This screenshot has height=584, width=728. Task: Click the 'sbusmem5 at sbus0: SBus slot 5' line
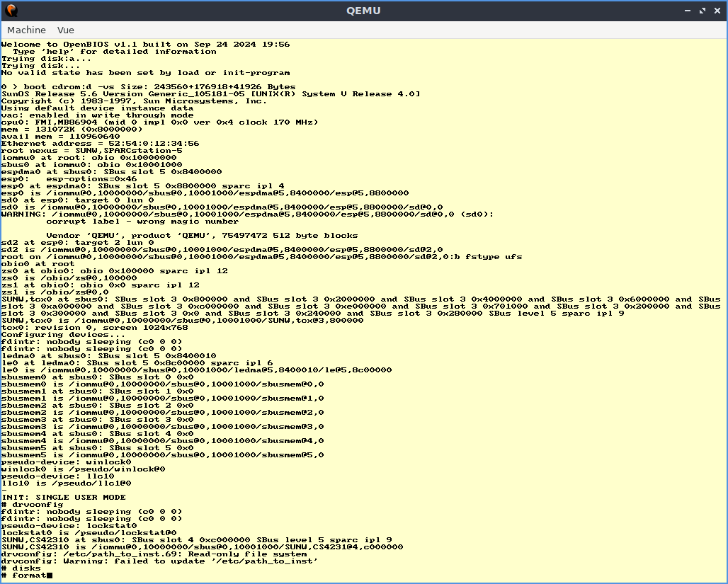pos(98,447)
